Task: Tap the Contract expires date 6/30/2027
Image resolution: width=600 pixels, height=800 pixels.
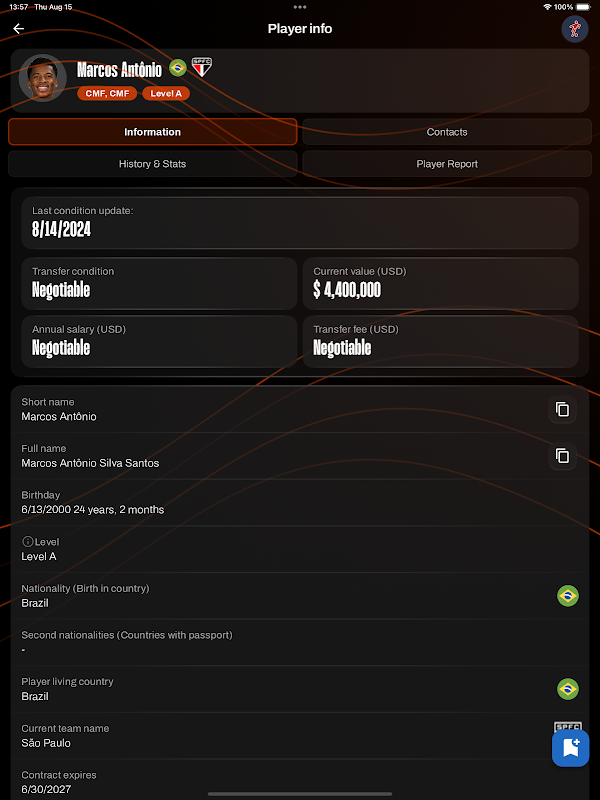Action: tap(46, 789)
